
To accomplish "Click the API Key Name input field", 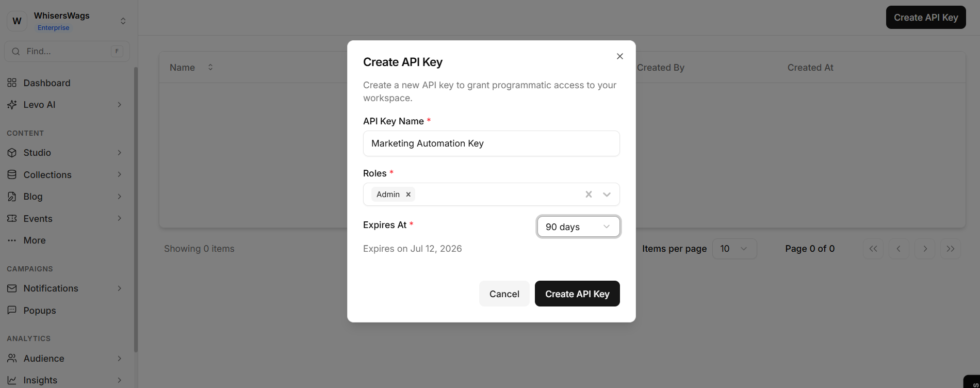I will point(491,143).
